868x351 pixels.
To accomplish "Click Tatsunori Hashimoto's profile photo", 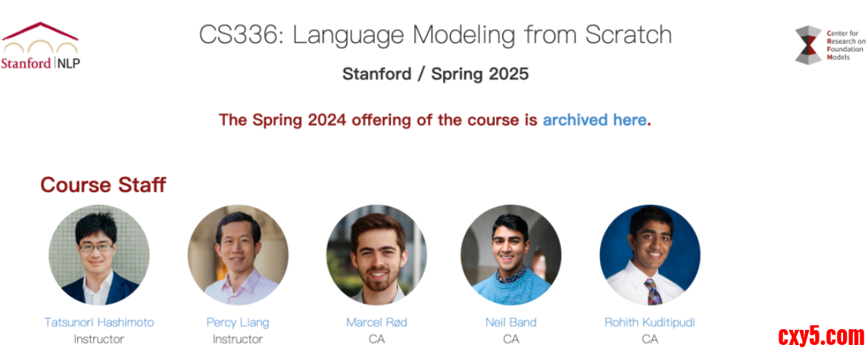I will point(98,255).
